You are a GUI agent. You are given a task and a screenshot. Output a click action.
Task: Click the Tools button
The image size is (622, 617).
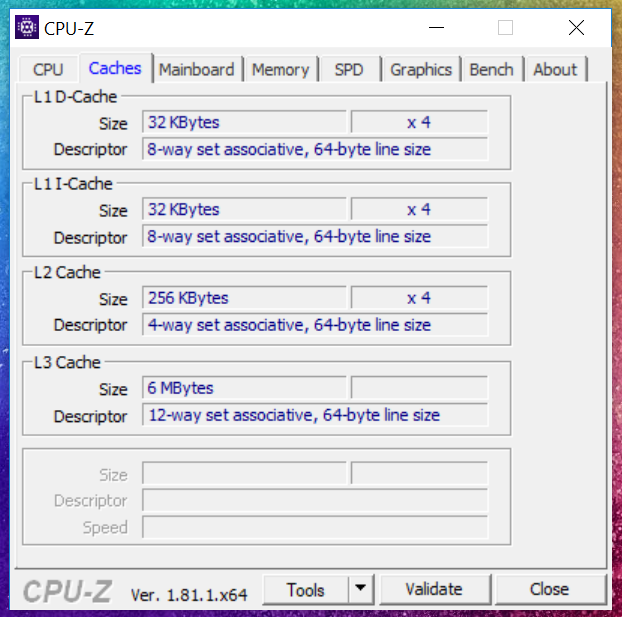[305, 590]
